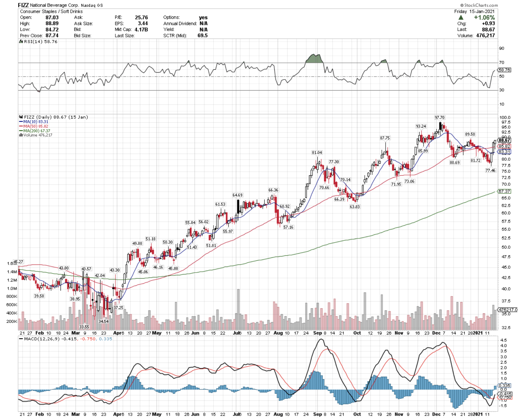Click the 85.82 MA(50) axis tag
The height and width of the screenshot is (420, 521).
(x=504, y=146)
